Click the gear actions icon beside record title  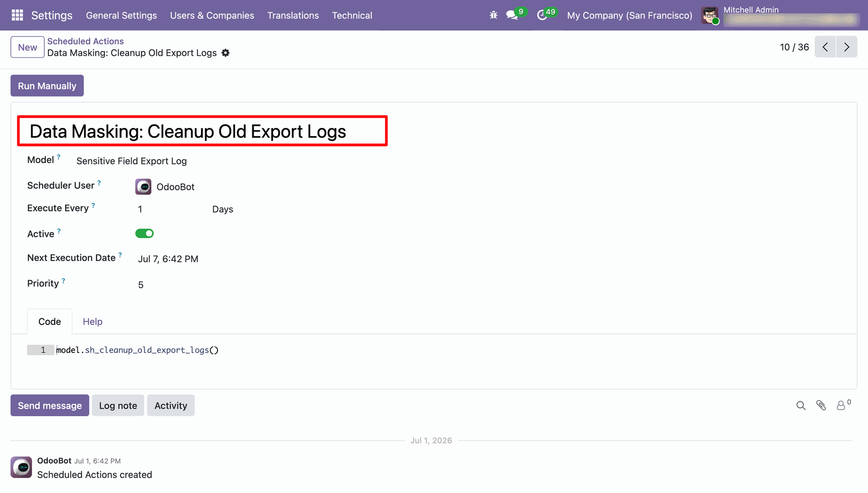click(226, 53)
